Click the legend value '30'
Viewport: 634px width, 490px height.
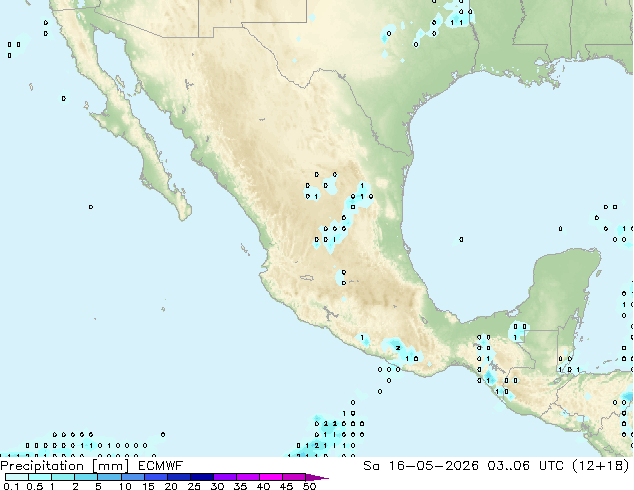point(217,486)
